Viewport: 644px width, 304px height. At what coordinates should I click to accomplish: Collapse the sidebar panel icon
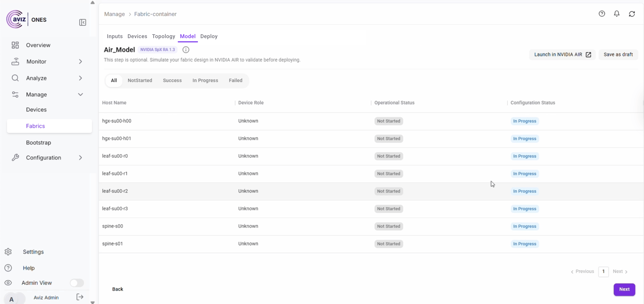point(82,23)
